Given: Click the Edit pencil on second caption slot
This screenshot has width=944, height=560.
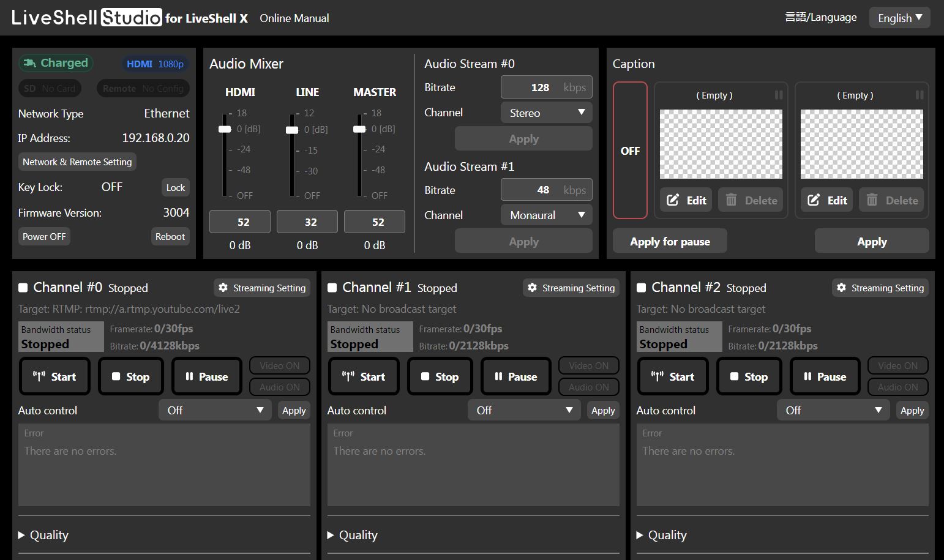Looking at the screenshot, I should 814,200.
